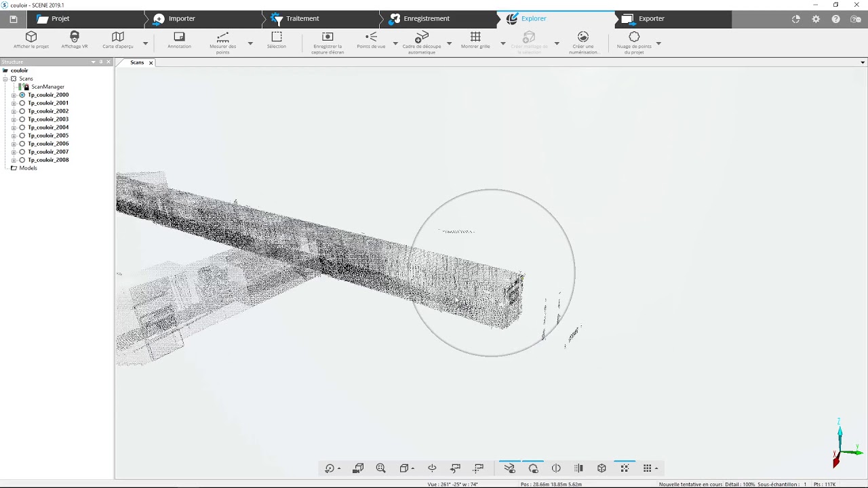Click the 3x3 dots grid icon in bottom toolbar
Image resolution: width=868 pixels, height=488 pixels.
click(x=648, y=468)
